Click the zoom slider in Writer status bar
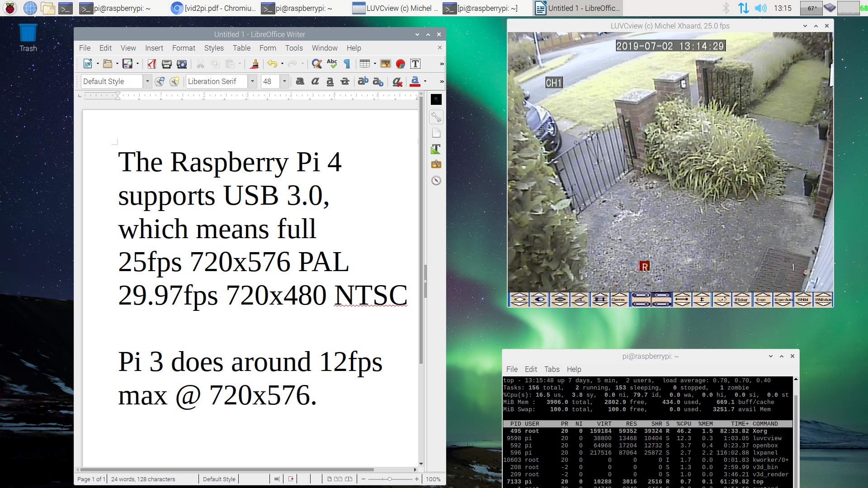The image size is (868, 488). 389,479
